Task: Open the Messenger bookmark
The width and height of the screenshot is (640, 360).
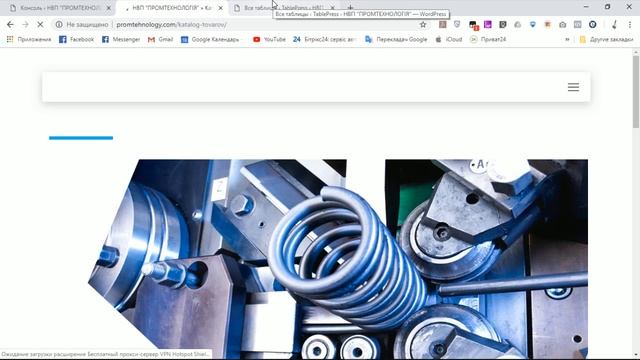Action: click(121, 39)
